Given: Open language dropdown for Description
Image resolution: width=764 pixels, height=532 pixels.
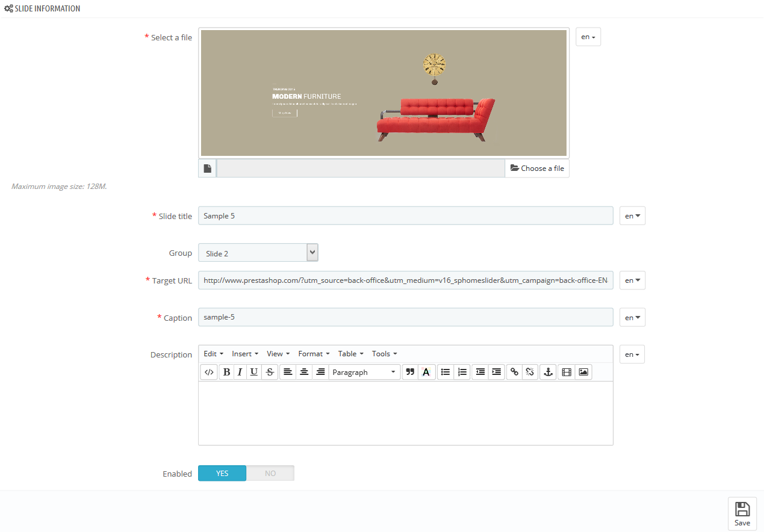Looking at the screenshot, I should (632, 354).
